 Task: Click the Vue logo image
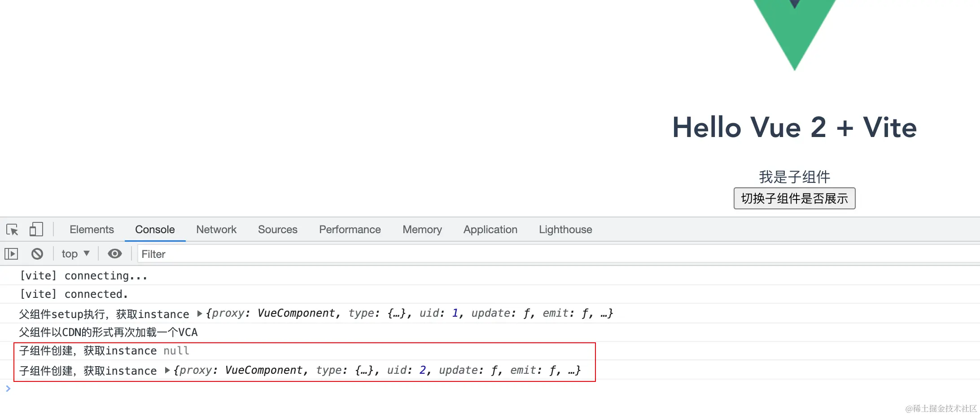tap(794, 35)
